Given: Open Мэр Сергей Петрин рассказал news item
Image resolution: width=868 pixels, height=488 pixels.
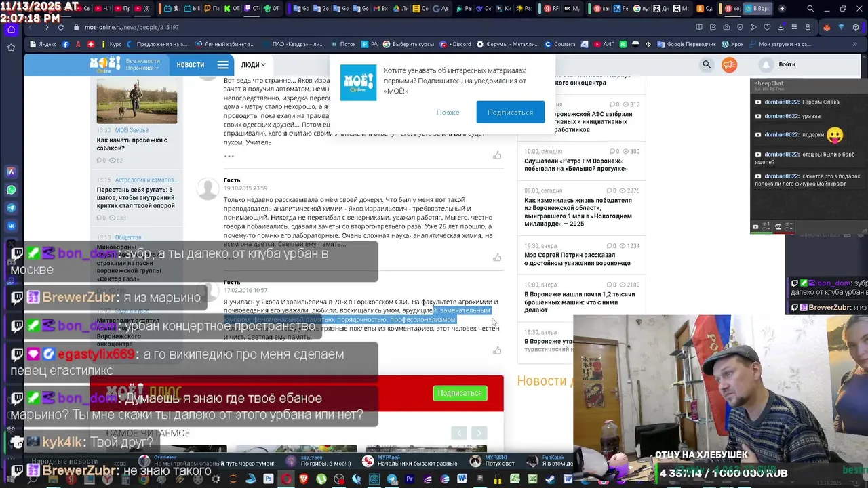Looking at the screenshot, I should tap(577, 259).
